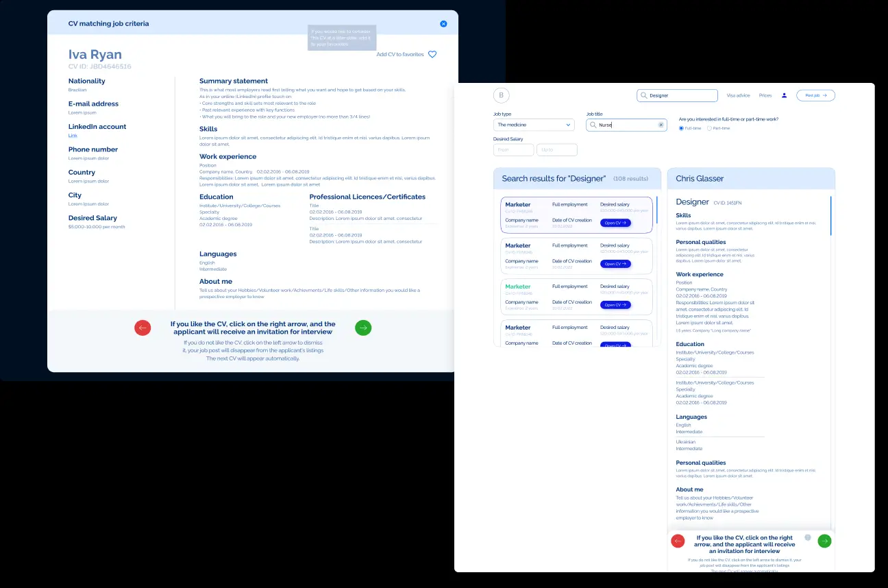This screenshot has height=588, width=888.
Task: Click the Job title field containing Nurse
Action: pos(626,125)
